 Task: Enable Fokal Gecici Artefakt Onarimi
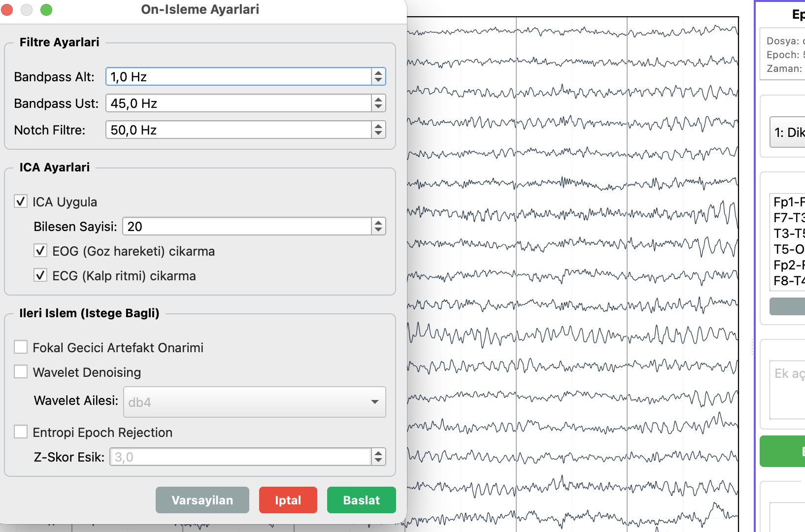(x=21, y=347)
